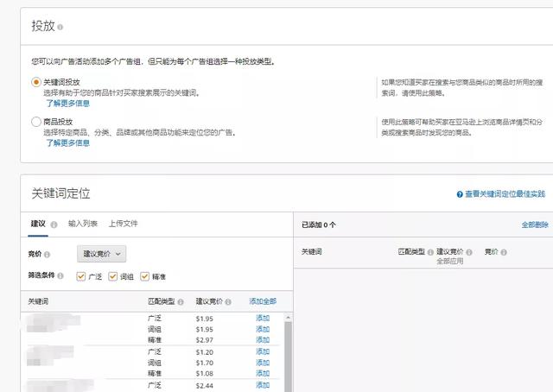553x392 pixels.
Task: Click info icon next to 投放 heading
Action: pos(60,27)
